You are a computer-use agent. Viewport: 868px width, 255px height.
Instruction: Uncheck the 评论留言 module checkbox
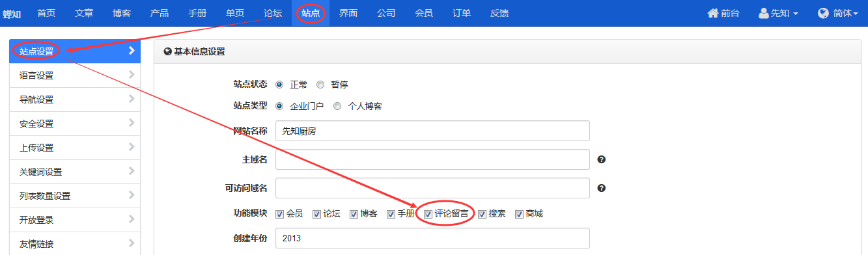[428, 213]
